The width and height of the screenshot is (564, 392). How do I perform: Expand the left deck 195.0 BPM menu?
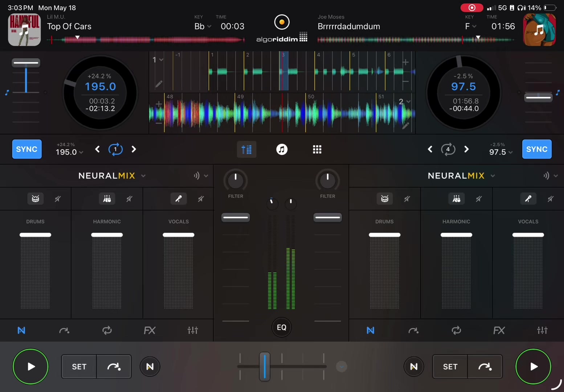[69, 152]
